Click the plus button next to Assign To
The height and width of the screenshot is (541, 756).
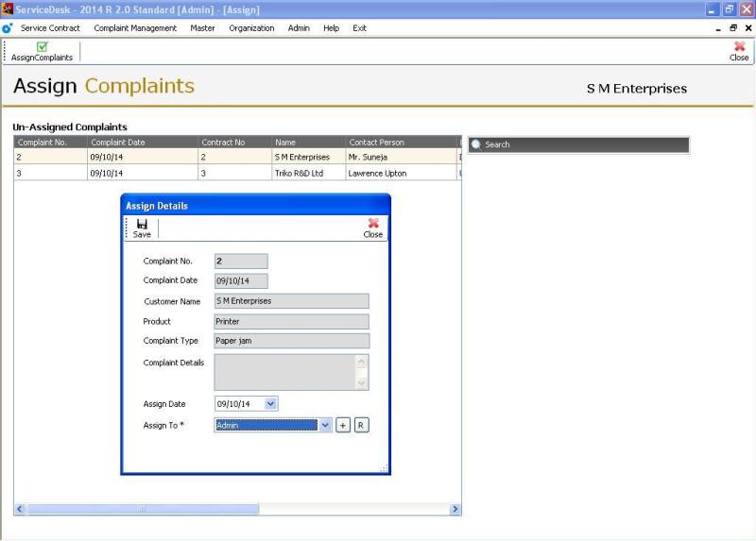343,426
